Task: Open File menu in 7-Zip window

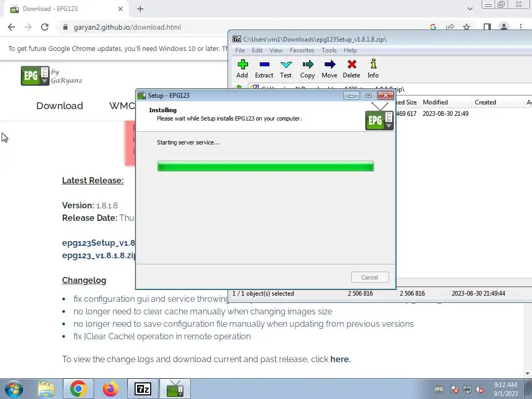Action: [240, 50]
